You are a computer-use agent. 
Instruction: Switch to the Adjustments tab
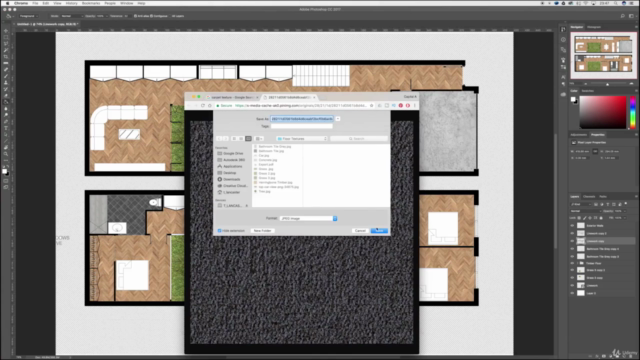[x=578, y=135]
